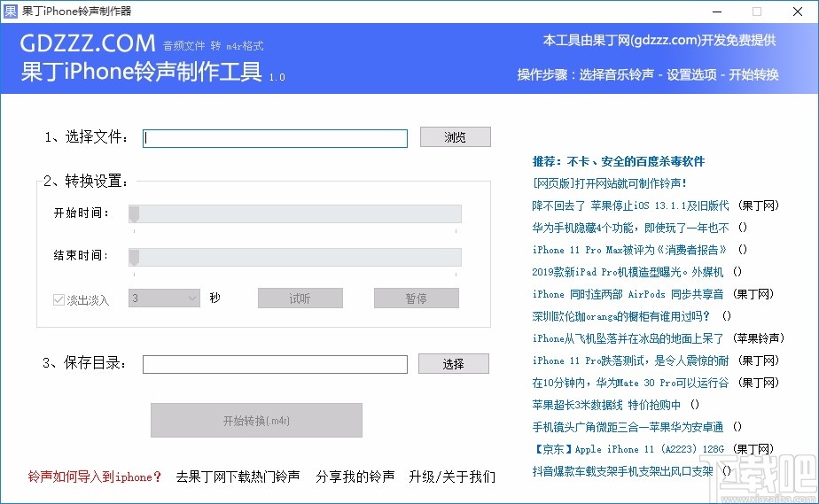Click the 开始转换(.m4r) button
Image resolution: width=819 pixels, height=504 pixels.
pyautogui.click(x=256, y=421)
